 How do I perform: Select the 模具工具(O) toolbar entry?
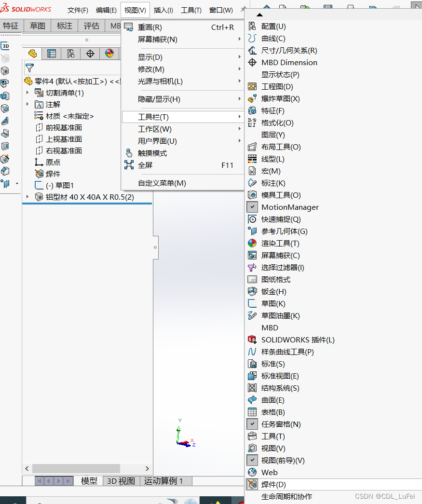[281, 195]
